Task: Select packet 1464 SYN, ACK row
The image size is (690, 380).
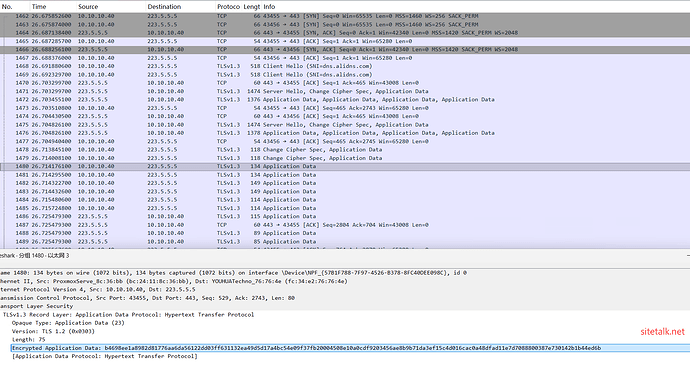Action: (x=345, y=33)
